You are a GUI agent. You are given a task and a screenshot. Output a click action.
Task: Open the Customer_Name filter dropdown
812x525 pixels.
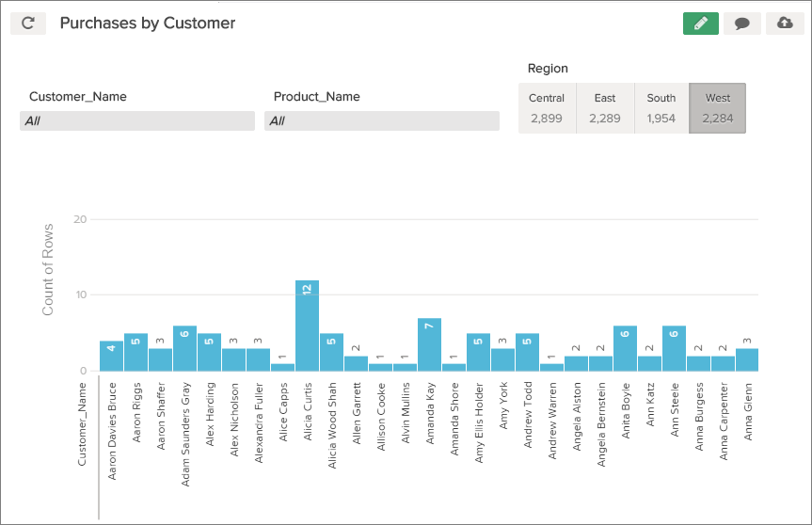137,120
